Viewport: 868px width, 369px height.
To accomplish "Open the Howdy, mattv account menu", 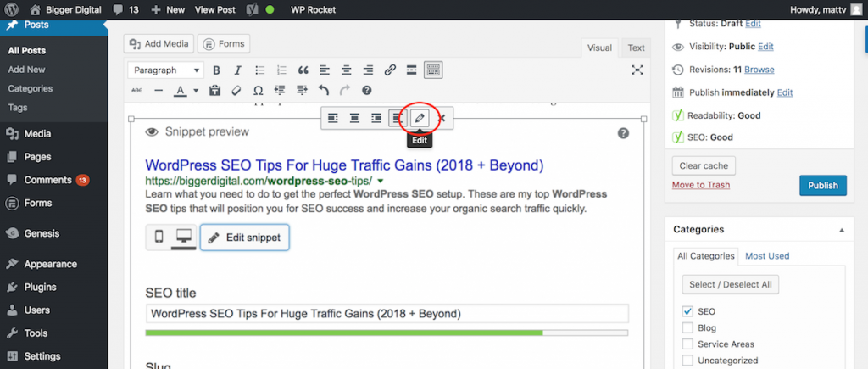I will pos(826,9).
